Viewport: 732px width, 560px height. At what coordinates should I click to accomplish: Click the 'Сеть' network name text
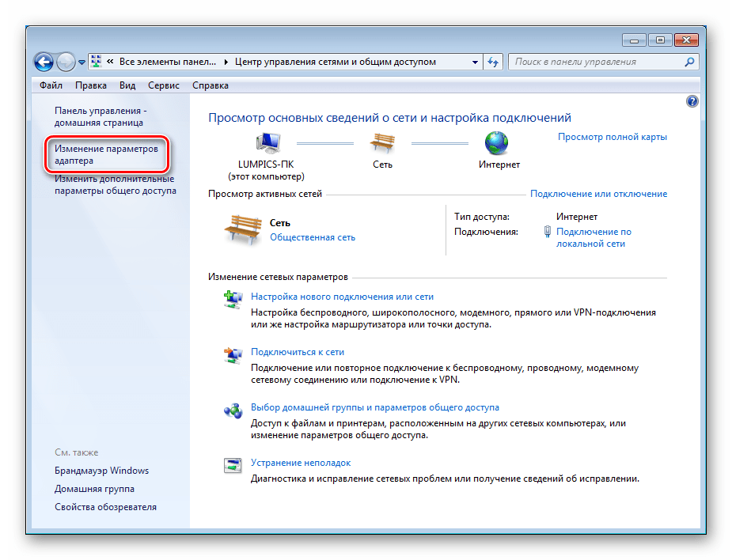[x=280, y=223]
